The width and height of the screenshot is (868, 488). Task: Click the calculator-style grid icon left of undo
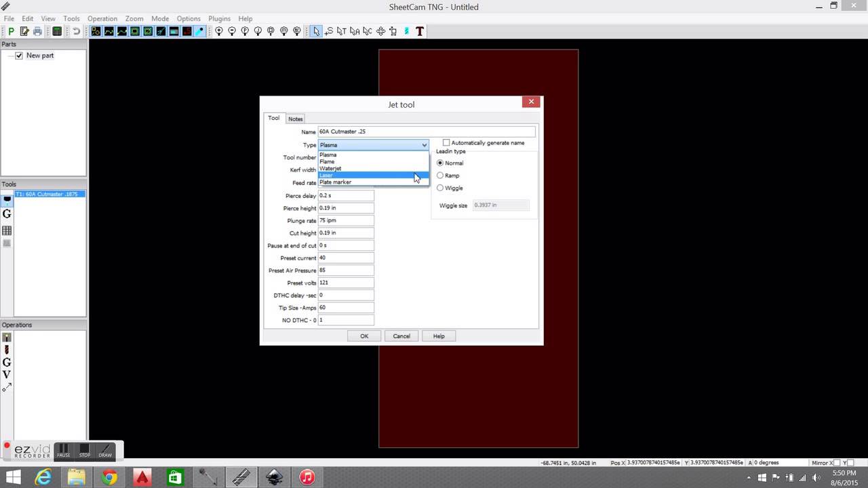[57, 31]
